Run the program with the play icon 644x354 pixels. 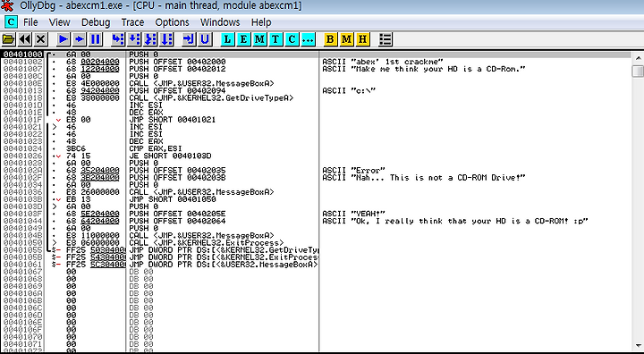pos(64,39)
